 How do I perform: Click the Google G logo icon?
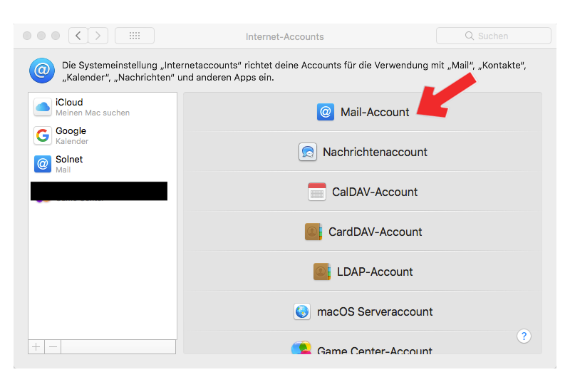(43, 135)
